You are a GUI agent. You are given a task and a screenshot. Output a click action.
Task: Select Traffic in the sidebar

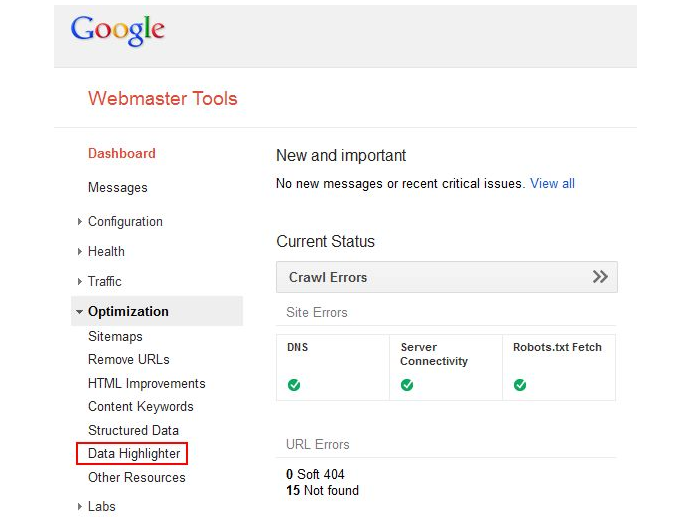point(105,281)
